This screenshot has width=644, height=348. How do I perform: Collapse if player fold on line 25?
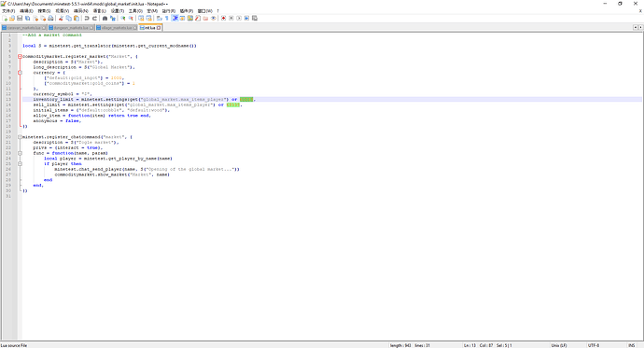click(x=20, y=164)
